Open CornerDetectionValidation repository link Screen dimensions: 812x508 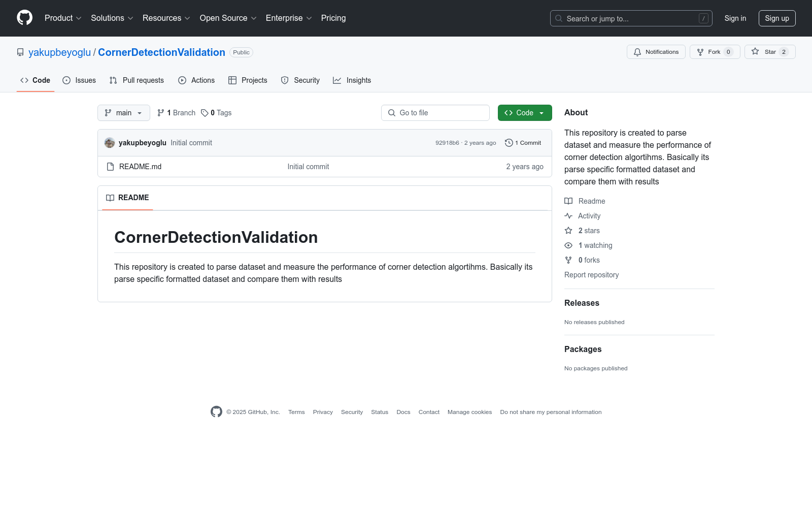click(x=161, y=52)
